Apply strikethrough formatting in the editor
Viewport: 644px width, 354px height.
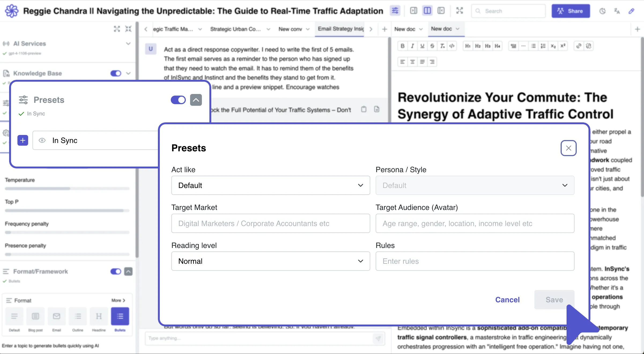coord(432,46)
